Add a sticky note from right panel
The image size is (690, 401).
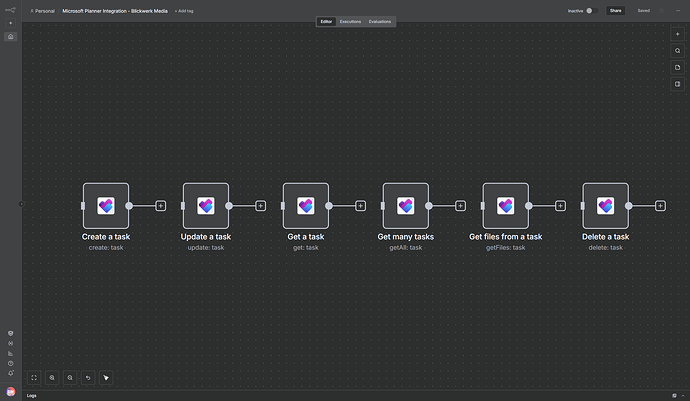tap(677, 67)
